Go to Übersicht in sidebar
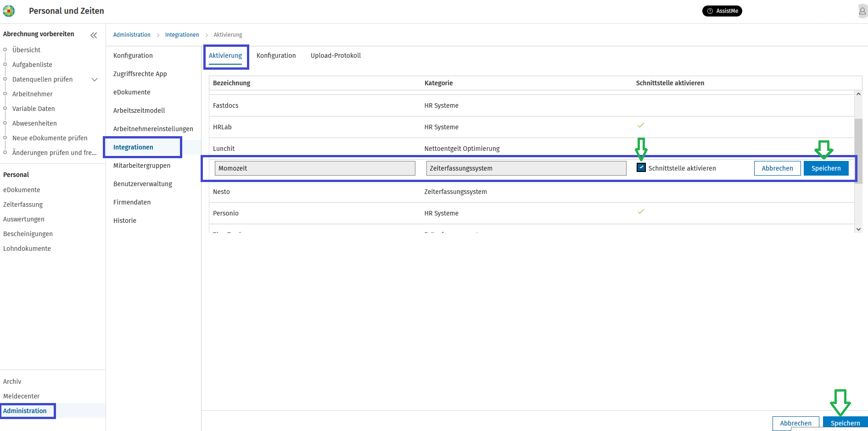The width and height of the screenshot is (868, 431). point(26,50)
